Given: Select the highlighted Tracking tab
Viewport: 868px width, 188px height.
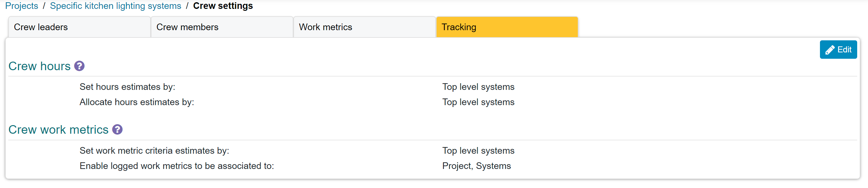Looking at the screenshot, I should pyautogui.click(x=507, y=27).
